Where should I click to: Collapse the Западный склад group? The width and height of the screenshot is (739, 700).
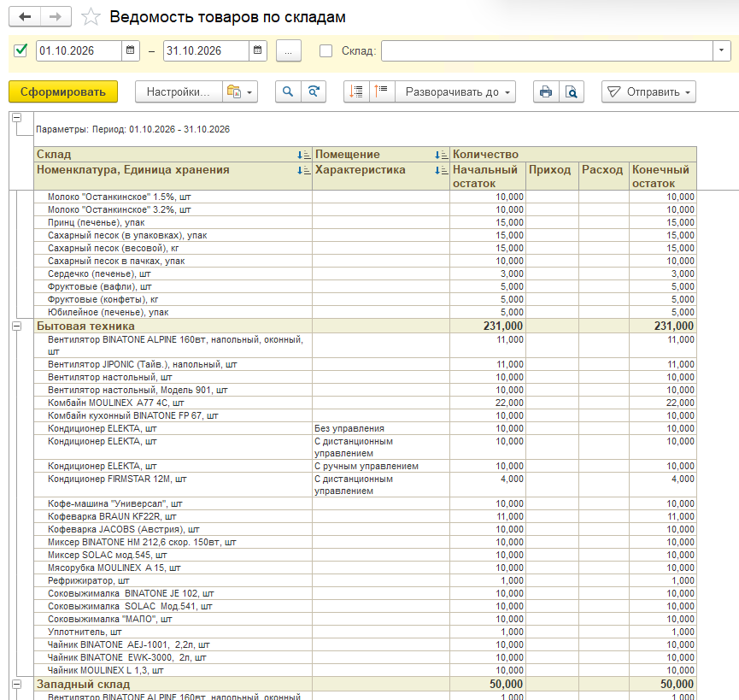pyautogui.click(x=16, y=684)
